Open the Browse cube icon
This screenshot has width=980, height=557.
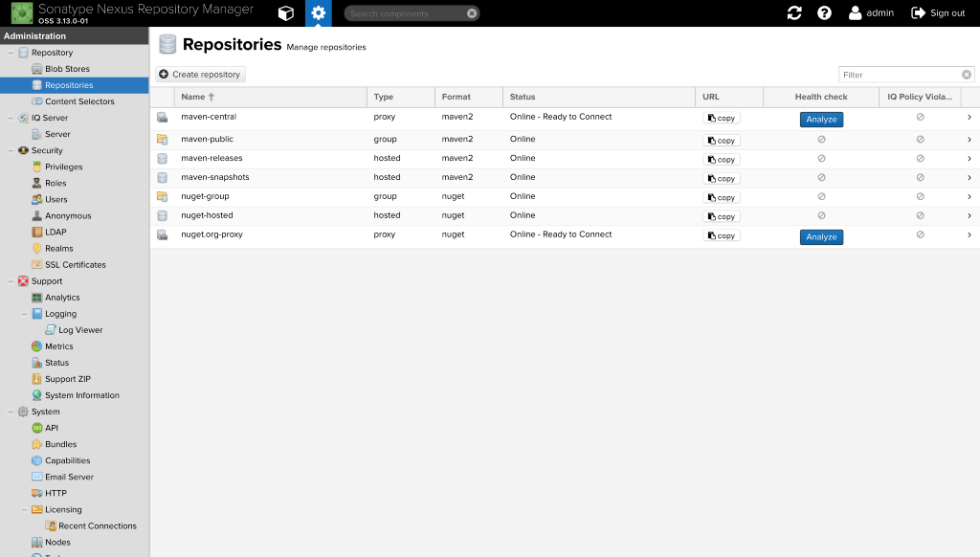pos(285,13)
